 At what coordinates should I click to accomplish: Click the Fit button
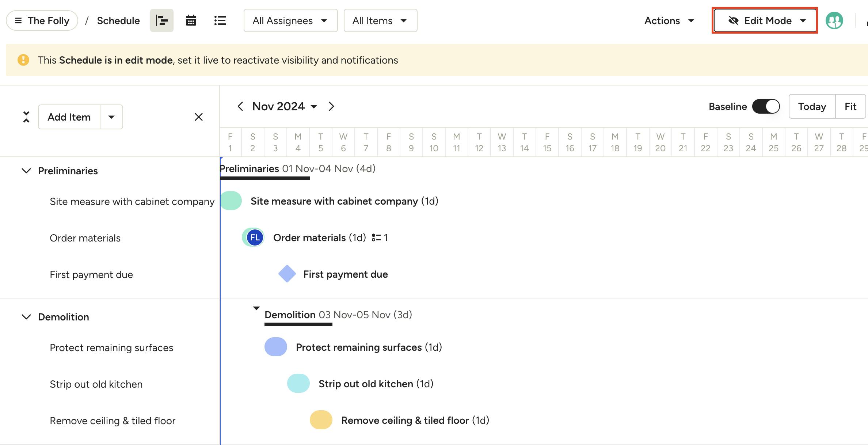point(850,106)
